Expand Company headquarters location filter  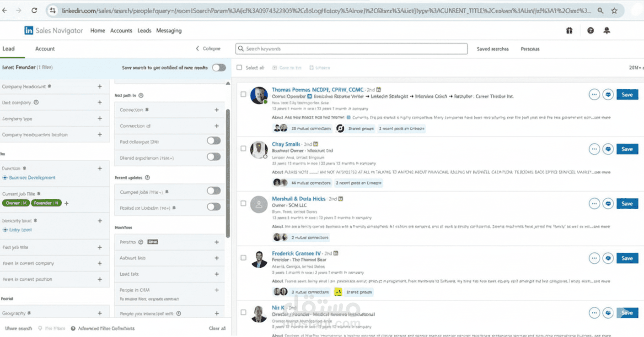click(100, 135)
